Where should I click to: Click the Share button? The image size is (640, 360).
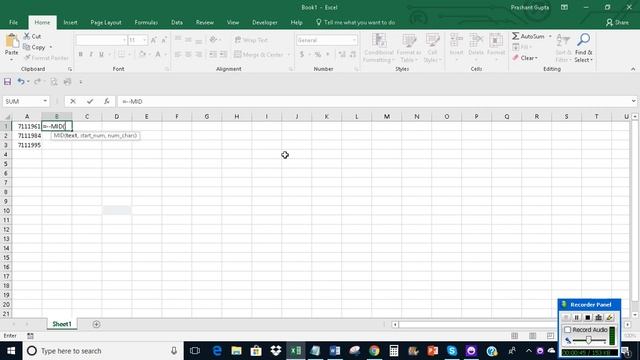coord(618,22)
